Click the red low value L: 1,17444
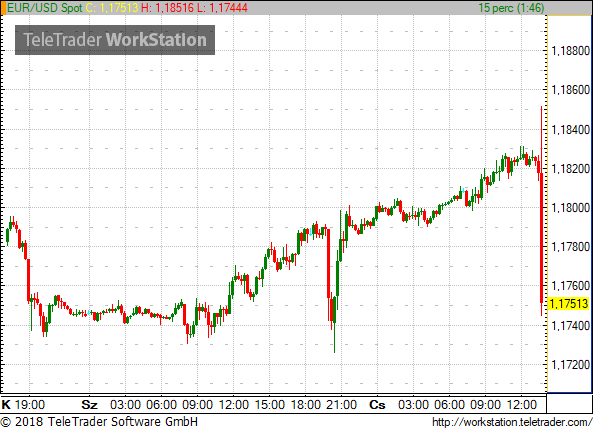This screenshot has height=431, width=593. point(223,8)
